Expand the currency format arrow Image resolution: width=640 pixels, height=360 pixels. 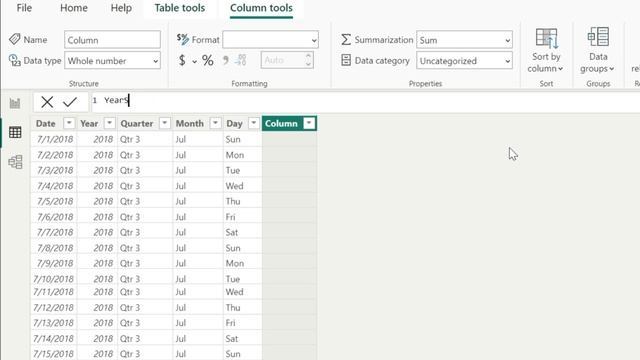click(x=194, y=62)
